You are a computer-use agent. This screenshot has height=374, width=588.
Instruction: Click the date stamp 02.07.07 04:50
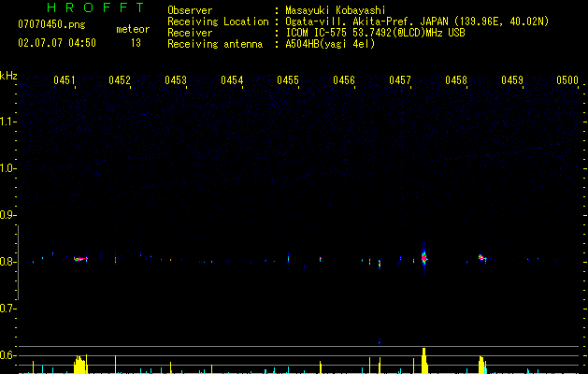point(57,43)
